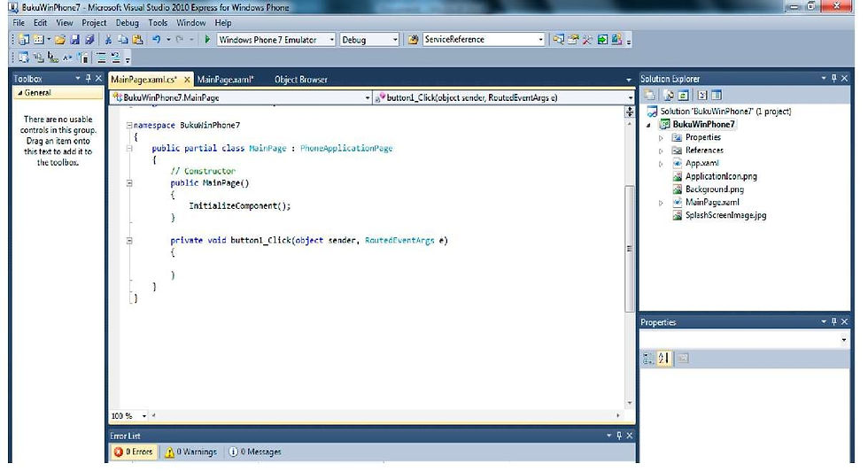This screenshot has height=471, width=868.
Task: Expand the MainPage.xaml node in Solution Explorer
Action: click(661, 203)
